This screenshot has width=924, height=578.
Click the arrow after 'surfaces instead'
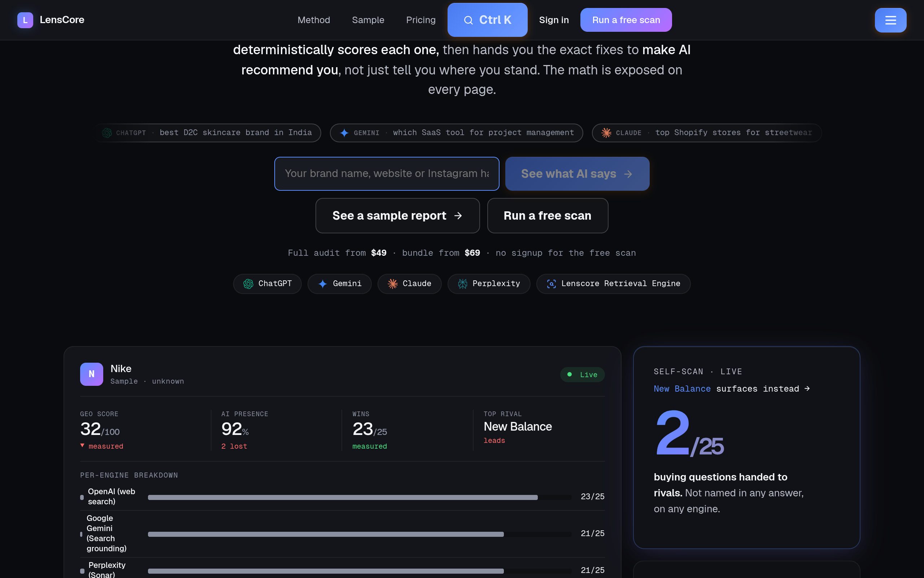pos(807,388)
